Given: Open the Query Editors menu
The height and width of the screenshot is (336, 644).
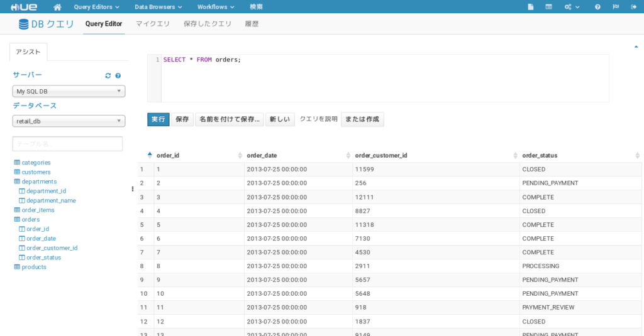Looking at the screenshot, I should pyautogui.click(x=96, y=7).
